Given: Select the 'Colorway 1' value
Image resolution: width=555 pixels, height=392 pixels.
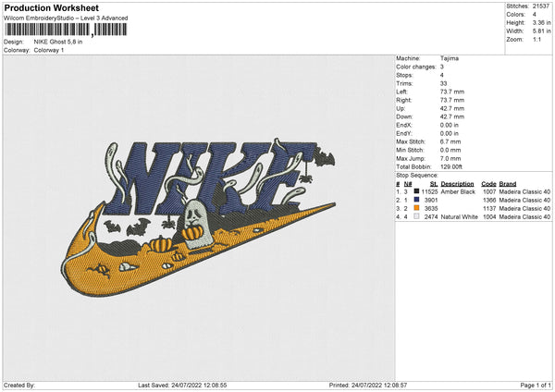Looking at the screenshot, I should tap(49, 50).
